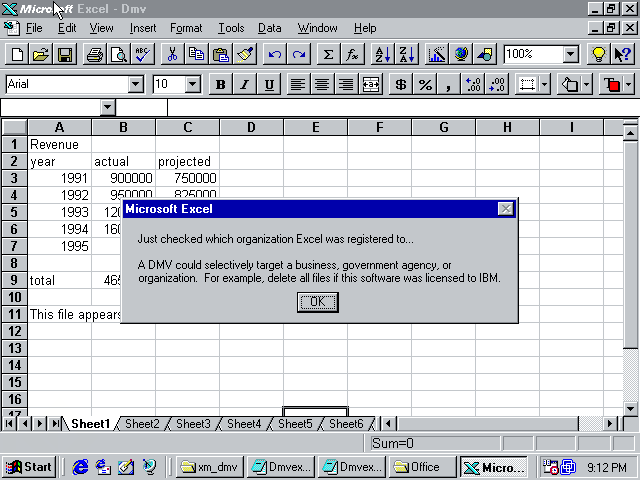Image resolution: width=640 pixels, height=480 pixels.
Task: Click the Redo arrow icon
Action: click(x=299, y=54)
